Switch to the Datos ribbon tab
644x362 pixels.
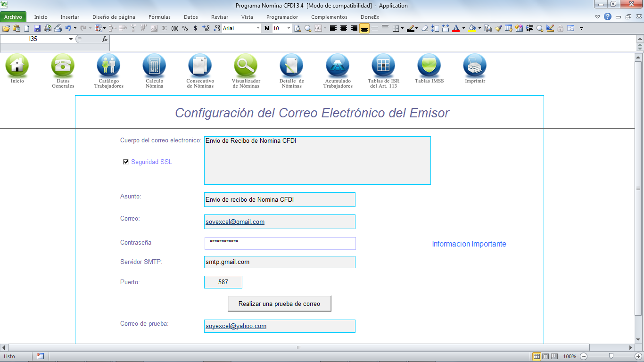[191, 17]
